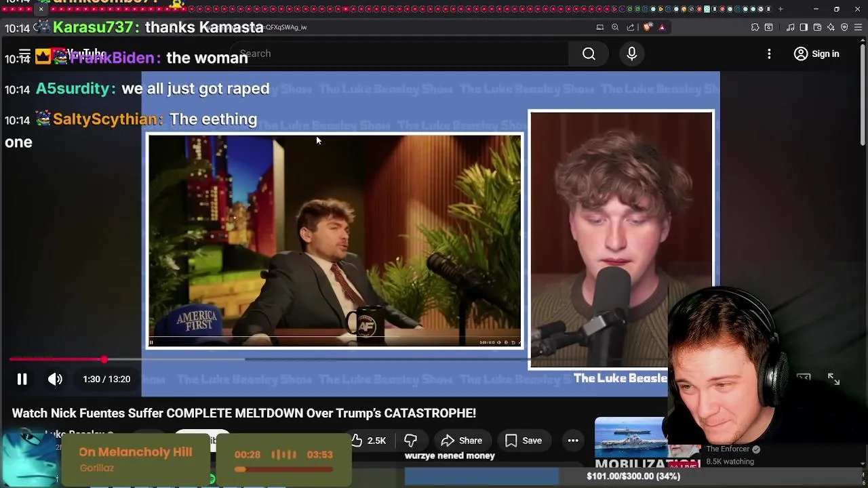
Task: Open the YouTube hamburger guide menu
Action: (24, 54)
